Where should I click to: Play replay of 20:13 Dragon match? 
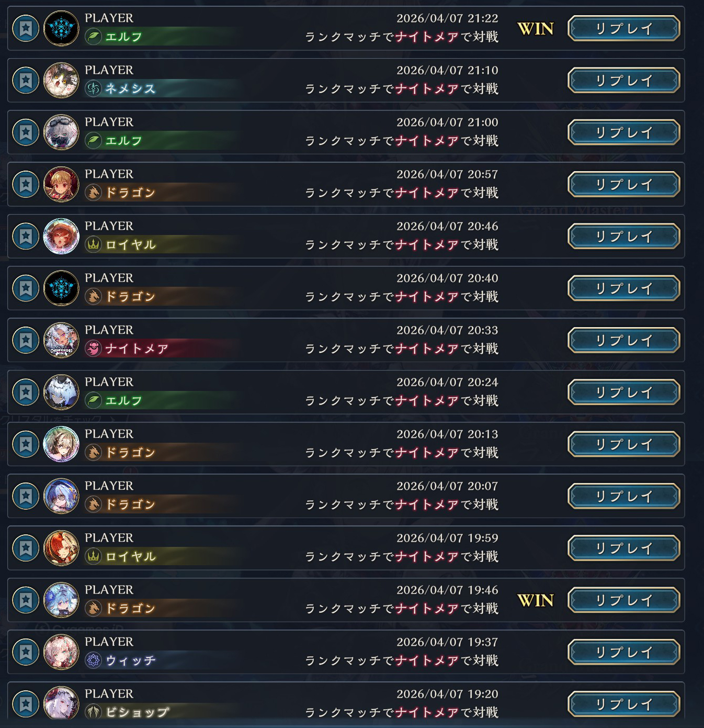(624, 444)
